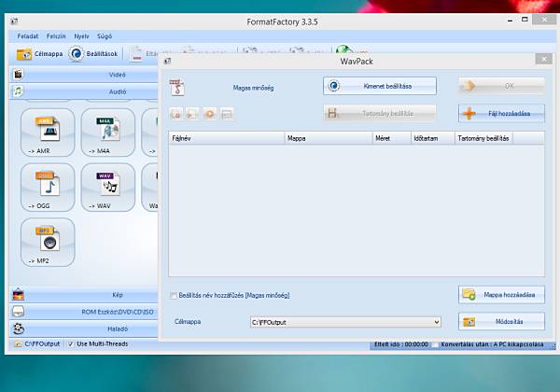
Task: Expand ROM Eszköz\DVD\CD\ISO section
Action: pos(84,312)
